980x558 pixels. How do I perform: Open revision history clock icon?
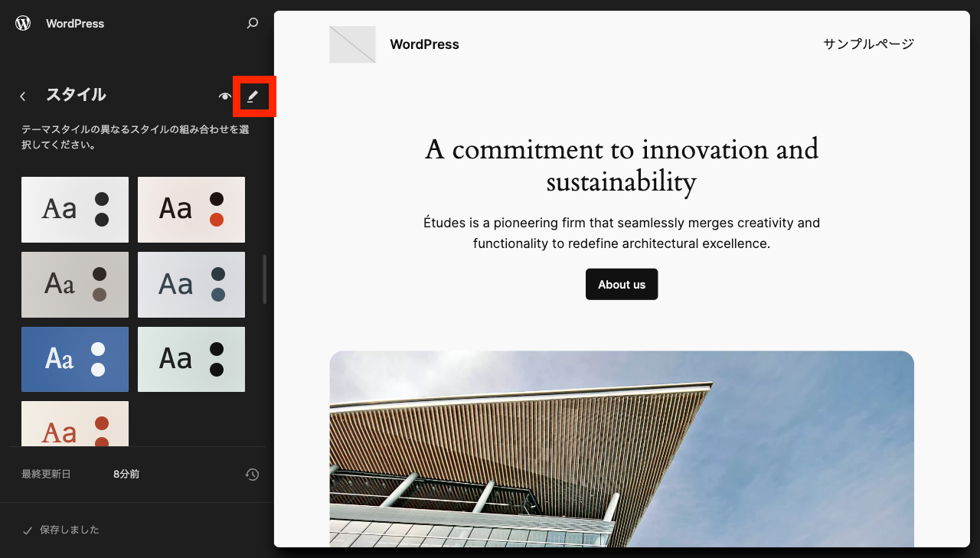click(x=252, y=475)
